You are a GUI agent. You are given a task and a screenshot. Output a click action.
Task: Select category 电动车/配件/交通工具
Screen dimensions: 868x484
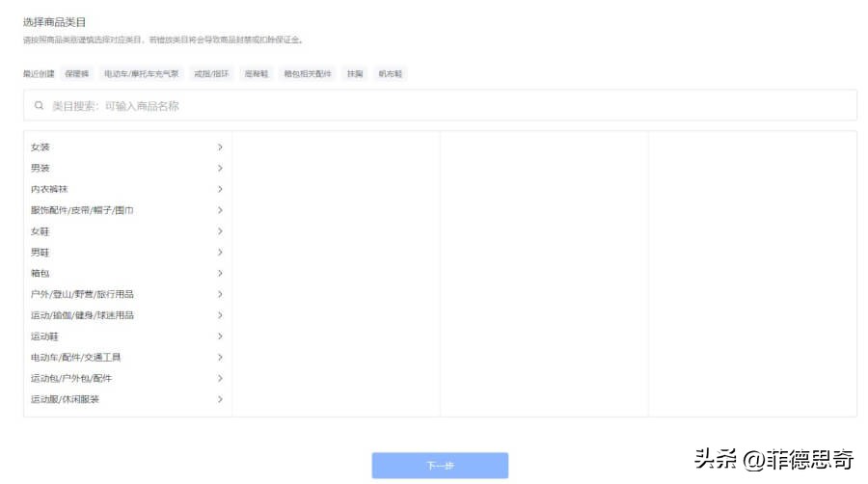pos(127,358)
